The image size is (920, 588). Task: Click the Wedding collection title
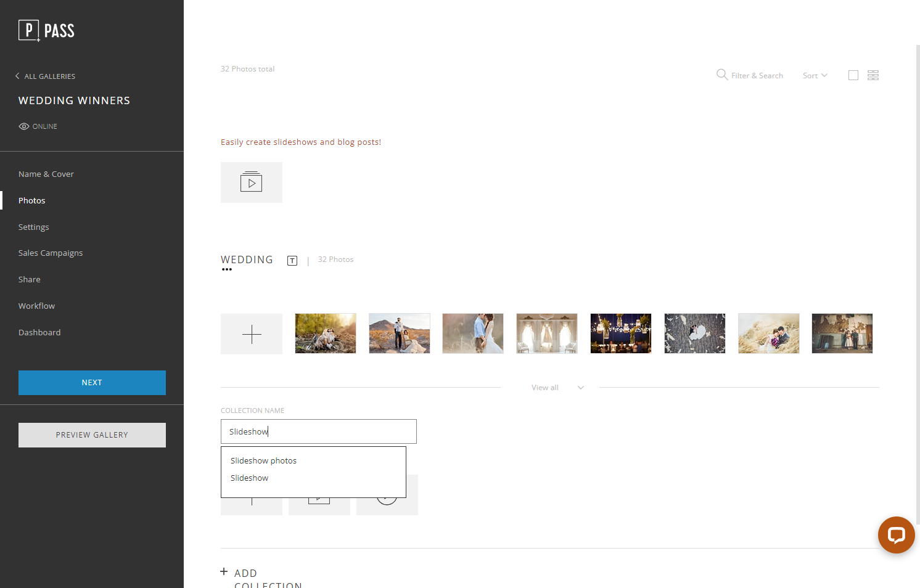coord(247,260)
